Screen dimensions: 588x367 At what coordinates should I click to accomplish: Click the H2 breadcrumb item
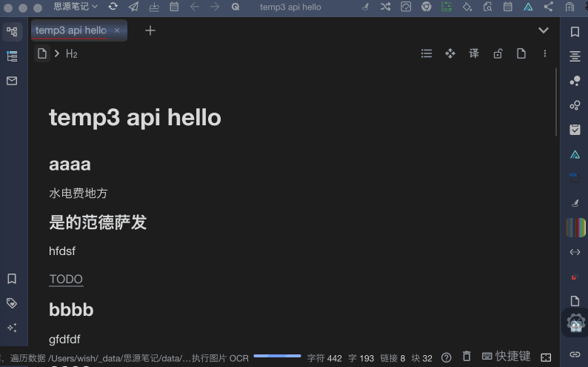click(72, 54)
